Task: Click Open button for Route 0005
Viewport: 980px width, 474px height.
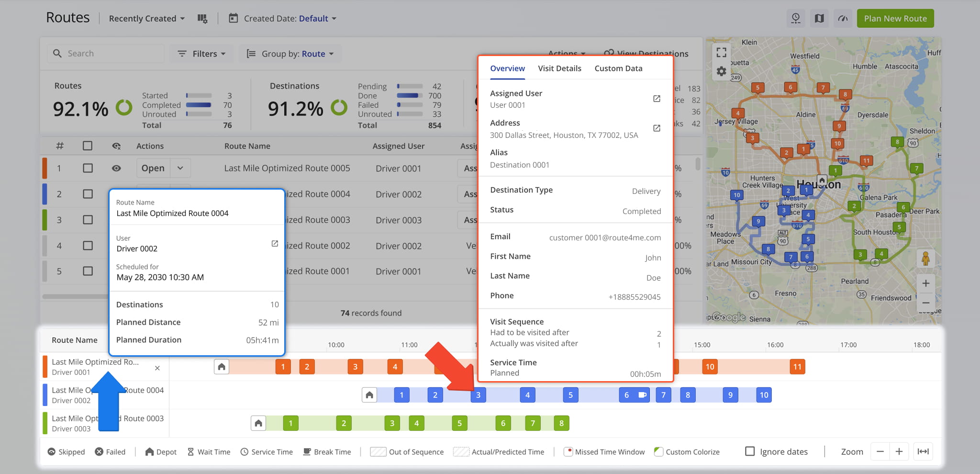Action: (153, 168)
